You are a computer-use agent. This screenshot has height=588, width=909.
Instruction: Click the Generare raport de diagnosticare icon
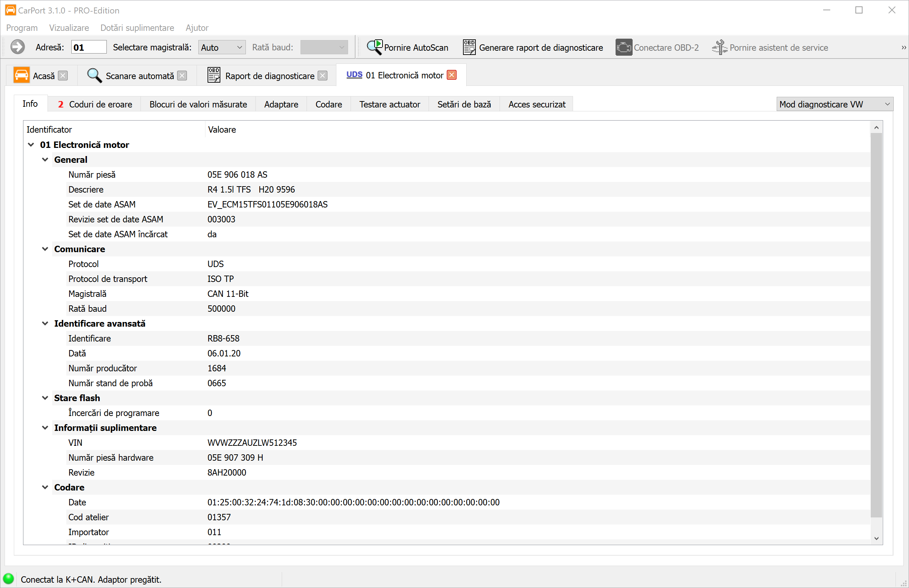(469, 48)
